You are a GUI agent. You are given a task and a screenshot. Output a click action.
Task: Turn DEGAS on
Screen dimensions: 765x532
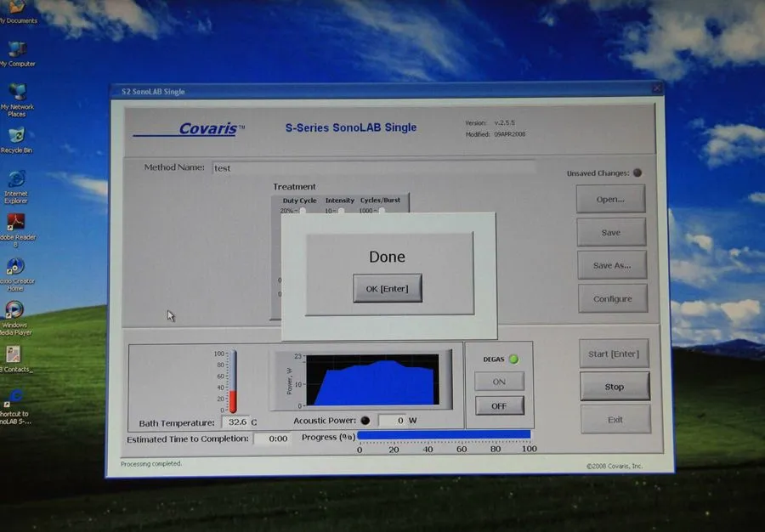click(x=499, y=382)
